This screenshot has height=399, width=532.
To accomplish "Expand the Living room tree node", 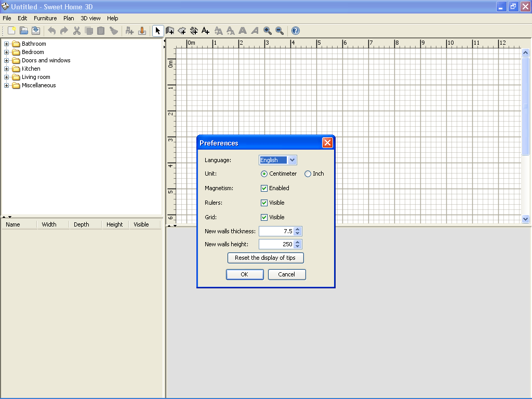I will point(7,77).
